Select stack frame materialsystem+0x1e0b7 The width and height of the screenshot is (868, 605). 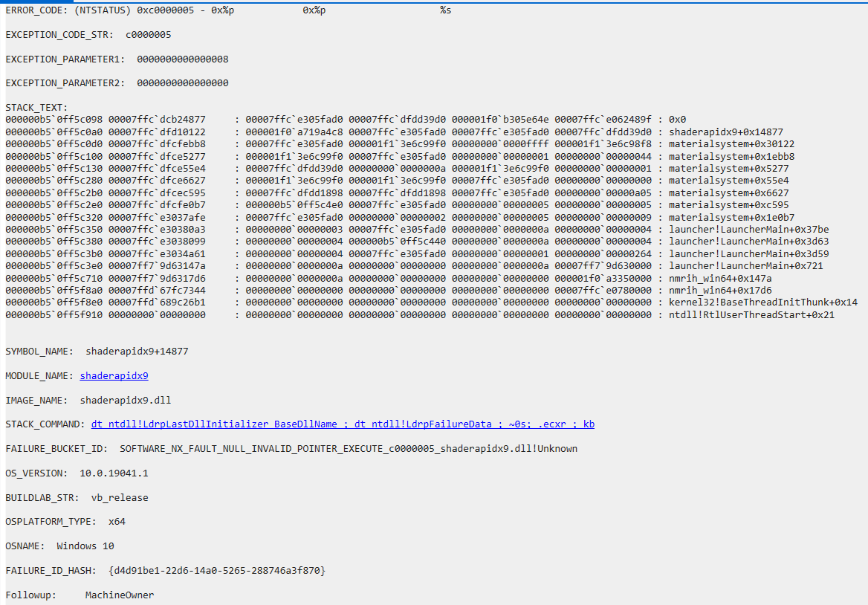click(x=731, y=217)
